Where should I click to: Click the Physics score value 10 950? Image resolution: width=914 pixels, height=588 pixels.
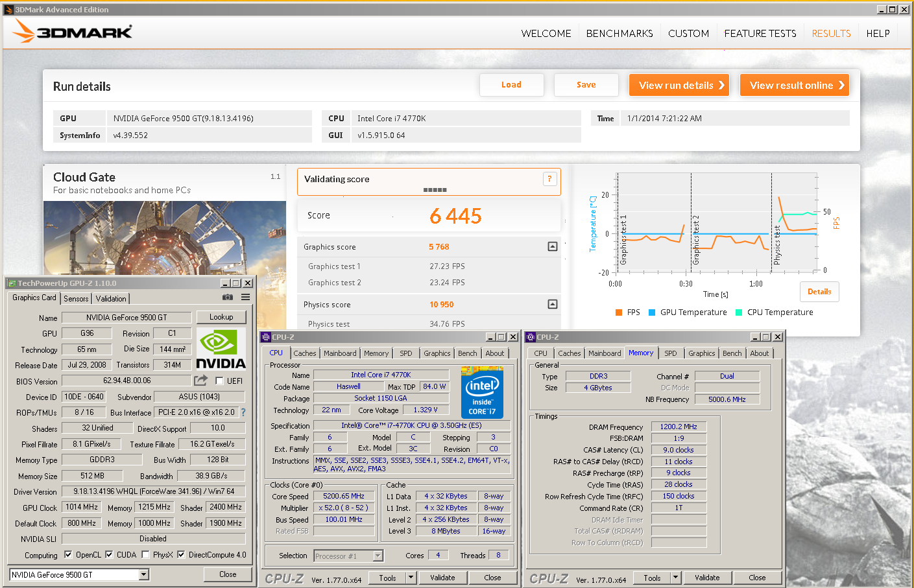441,305
